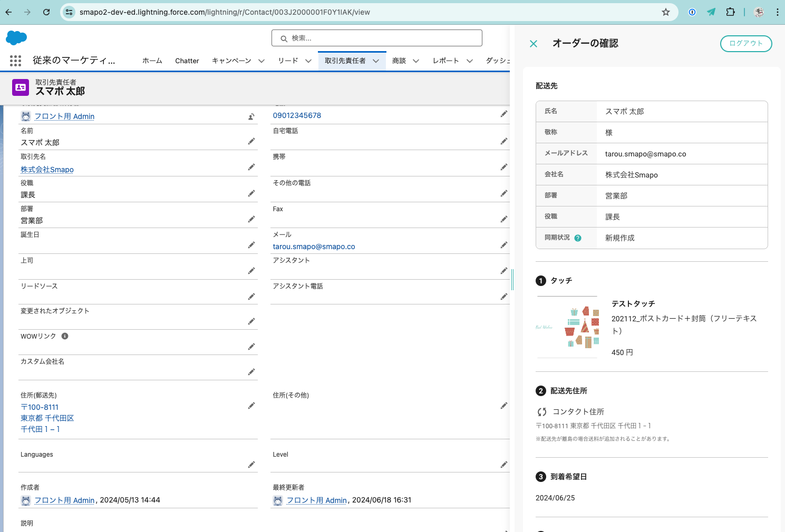Click the 新規作成 sync status value

pyautogui.click(x=620, y=238)
